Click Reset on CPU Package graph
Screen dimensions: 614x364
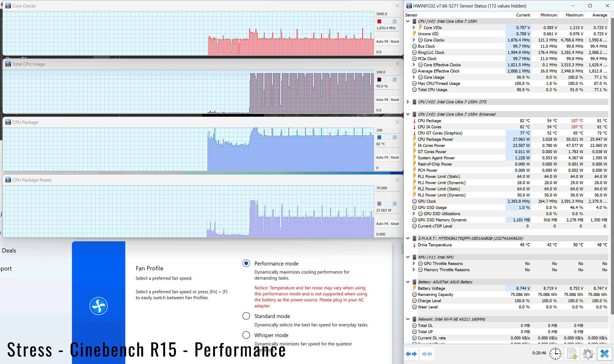pos(395,157)
